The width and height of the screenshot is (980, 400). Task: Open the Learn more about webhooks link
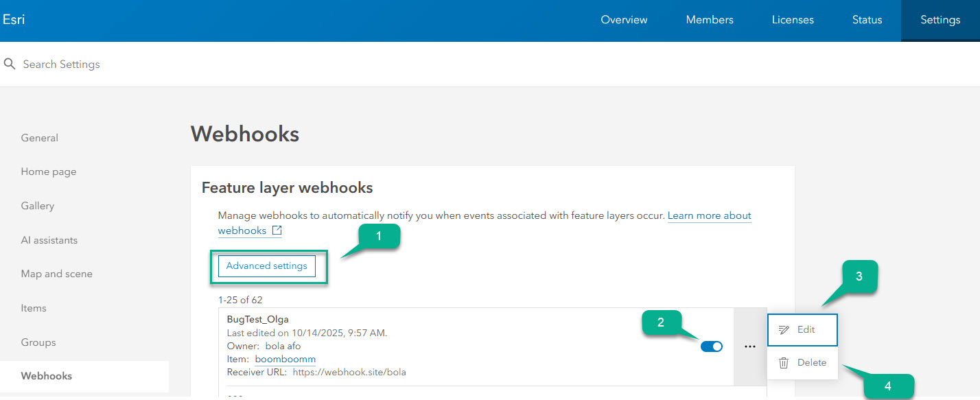[709, 215]
